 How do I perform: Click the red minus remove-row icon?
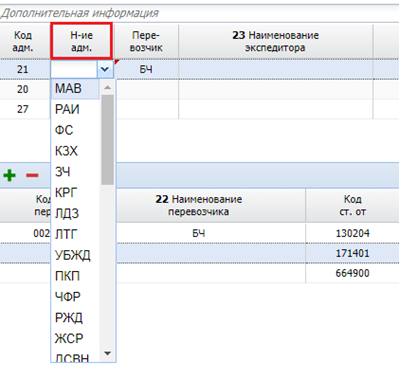coord(32,175)
